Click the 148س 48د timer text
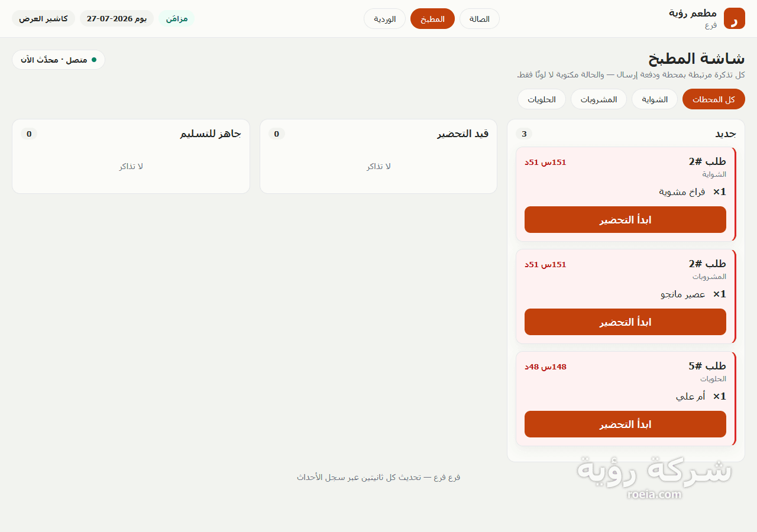Image resolution: width=757 pixels, height=532 pixels. click(x=545, y=366)
